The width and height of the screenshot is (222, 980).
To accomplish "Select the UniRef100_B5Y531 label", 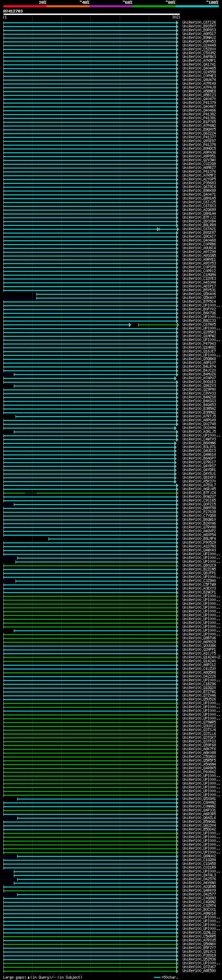I will click(x=199, y=290).
